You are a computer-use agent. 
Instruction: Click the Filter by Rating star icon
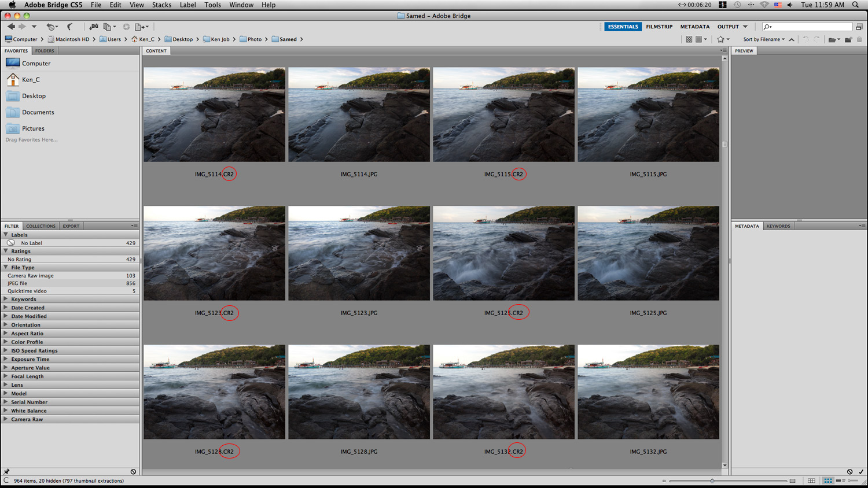pos(720,39)
